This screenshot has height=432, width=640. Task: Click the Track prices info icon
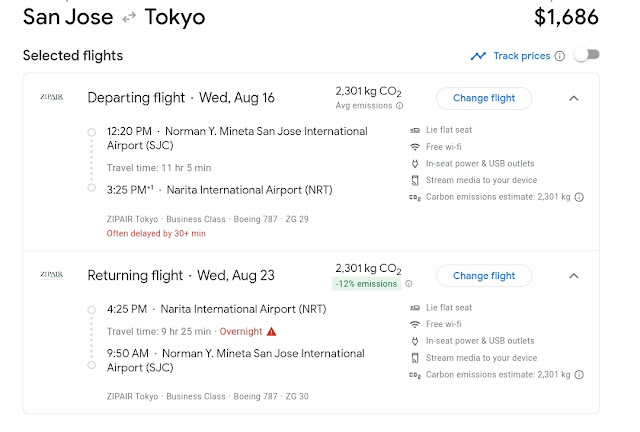(x=560, y=56)
